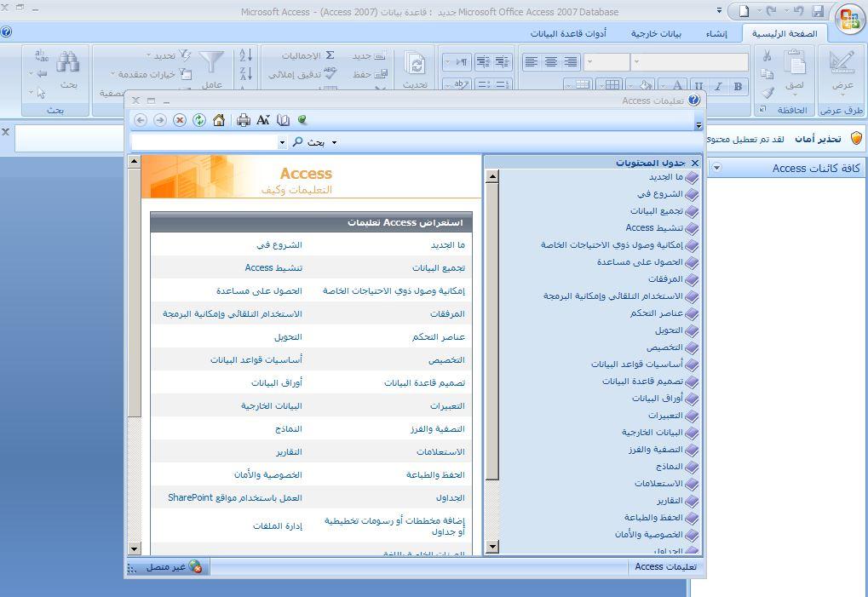The image size is (868, 597).
Task: Hide table of contents using book icon
Action: (x=284, y=120)
